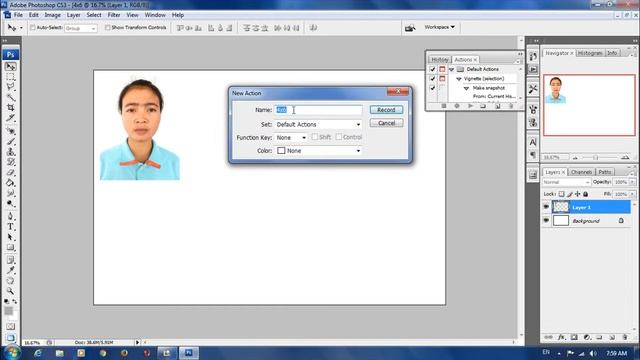Image resolution: width=640 pixels, height=360 pixels.
Task: Open the Character panel icon in dock
Action: tap(533, 142)
